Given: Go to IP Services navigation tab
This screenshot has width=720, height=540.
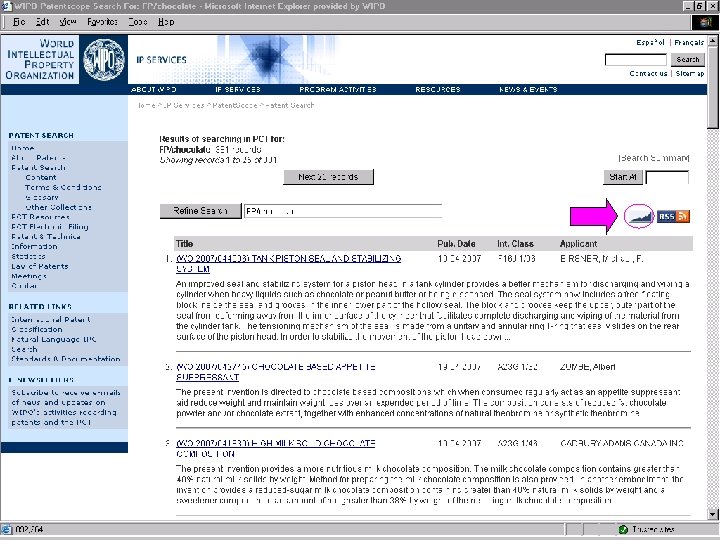Looking at the screenshot, I should pos(237,90).
